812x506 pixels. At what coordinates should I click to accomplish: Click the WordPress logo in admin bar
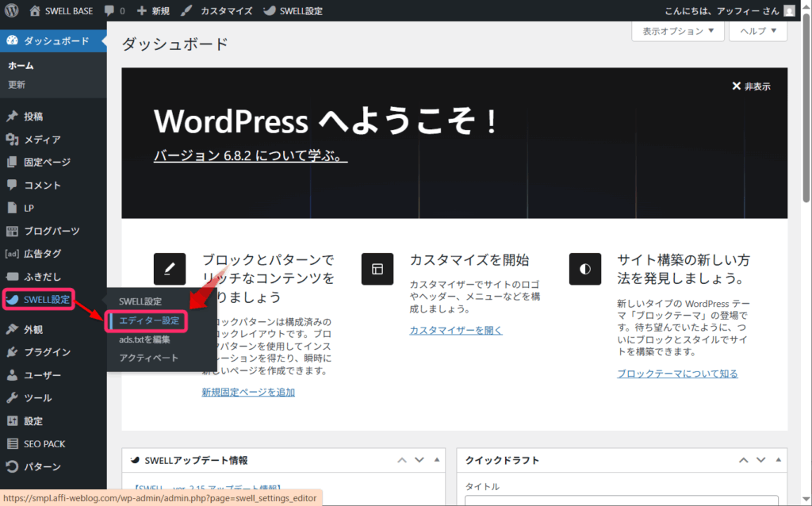(x=11, y=10)
